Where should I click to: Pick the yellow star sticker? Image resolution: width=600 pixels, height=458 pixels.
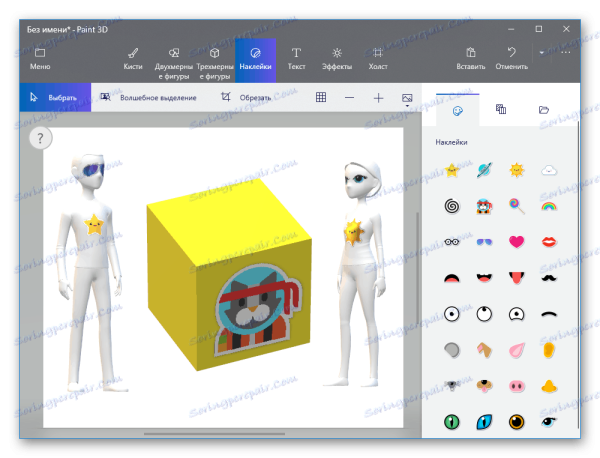tap(452, 170)
